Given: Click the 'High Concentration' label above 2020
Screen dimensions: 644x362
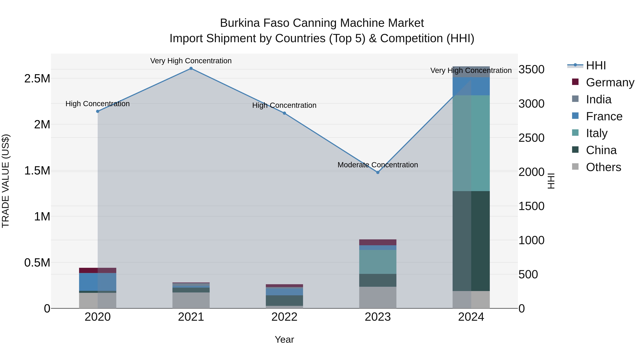Looking at the screenshot, I should 98,104.
